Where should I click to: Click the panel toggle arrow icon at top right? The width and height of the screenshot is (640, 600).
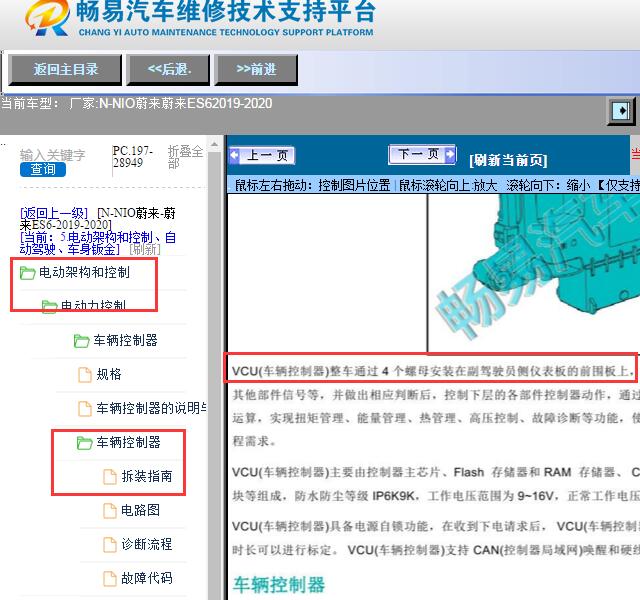click(621, 111)
